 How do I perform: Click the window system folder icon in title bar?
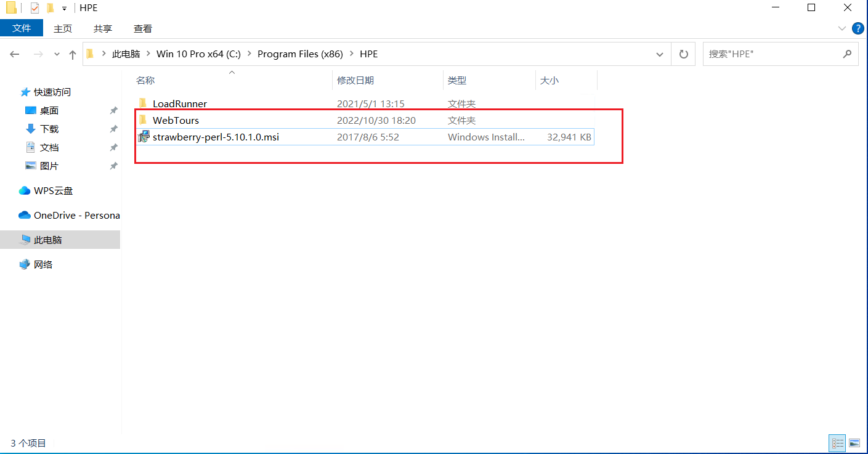pyautogui.click(x=11, y=8)
